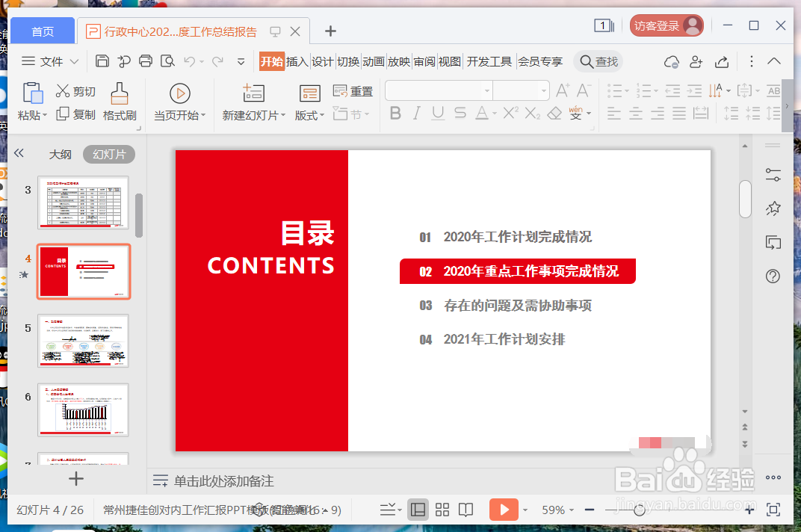Switch to the 首页 home tab
The height and width of the screenshot is (532, 801).
(43, 31)
